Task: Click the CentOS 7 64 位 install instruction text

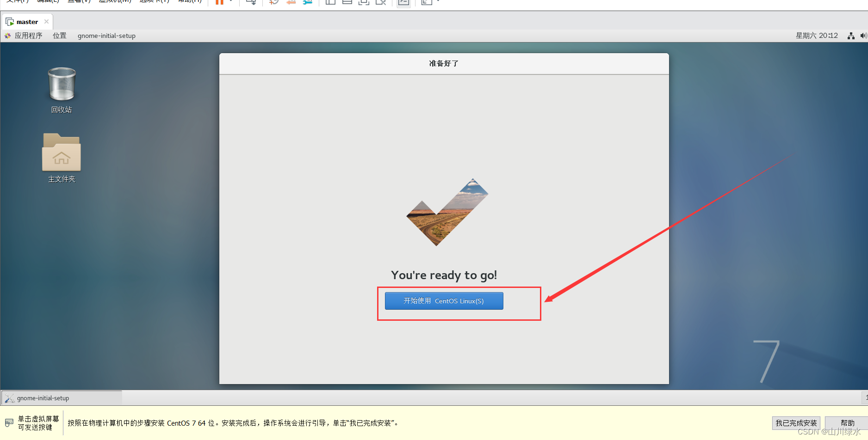Action: tap(233, 423)
